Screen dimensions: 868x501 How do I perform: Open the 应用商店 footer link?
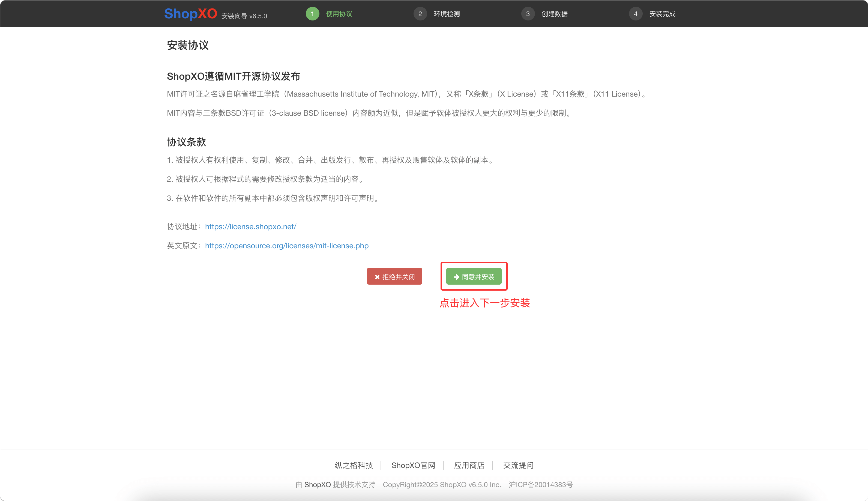tap(469, 465)
